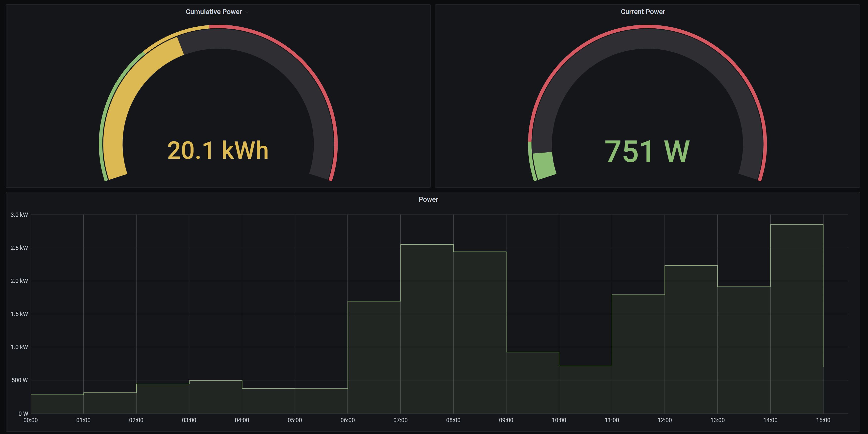Image resolution: width=868 pixels, height=434 pixels.
Task: Click the 1.5 kW y-axis label
Action: [19, 314]
